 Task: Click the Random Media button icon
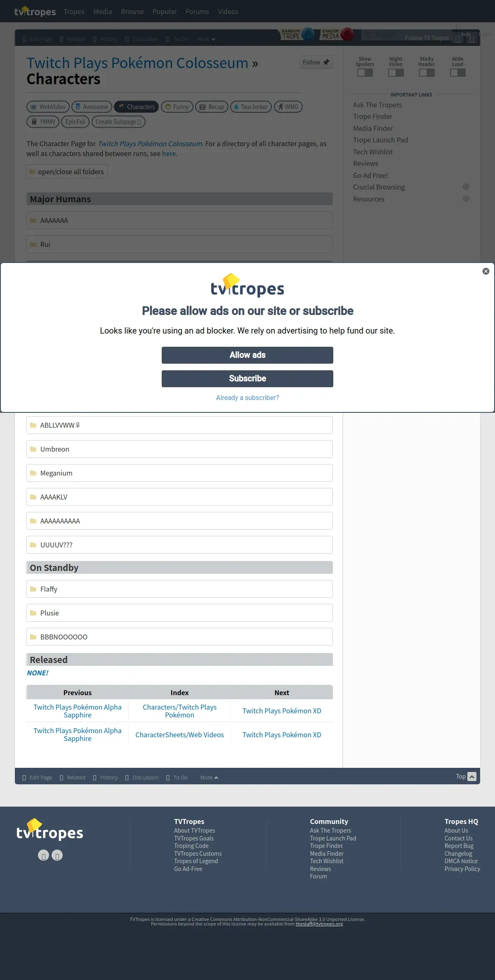point(337,34)
